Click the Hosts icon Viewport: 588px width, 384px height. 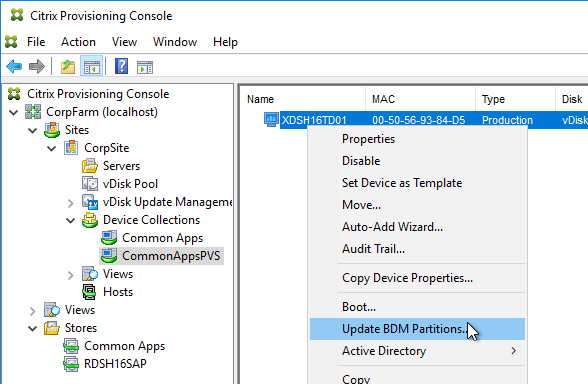tap(89, 292)
